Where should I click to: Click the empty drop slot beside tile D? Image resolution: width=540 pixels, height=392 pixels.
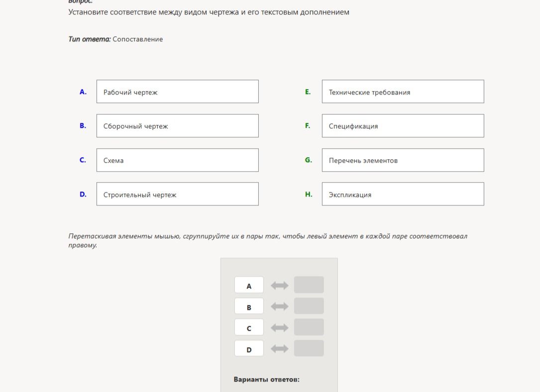309,348
